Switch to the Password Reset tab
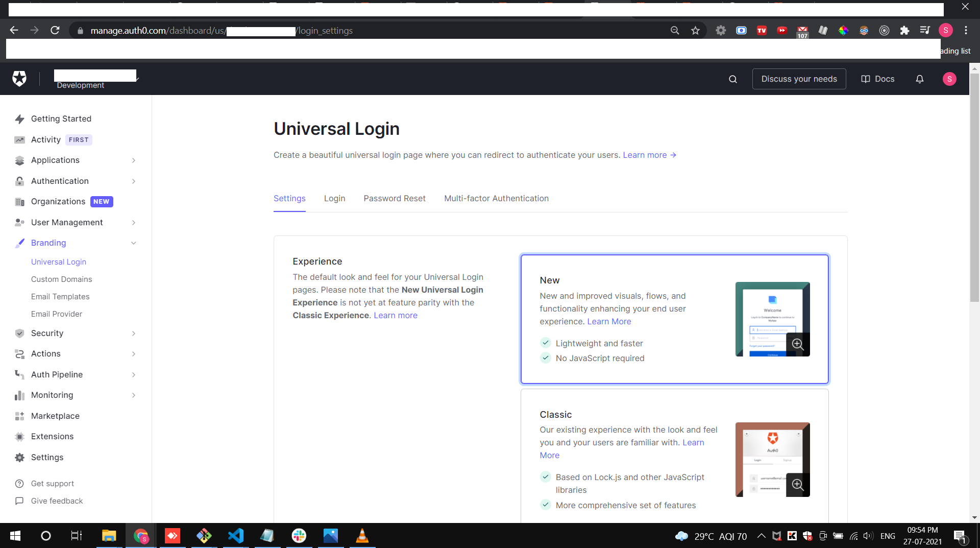 point(395,199)
